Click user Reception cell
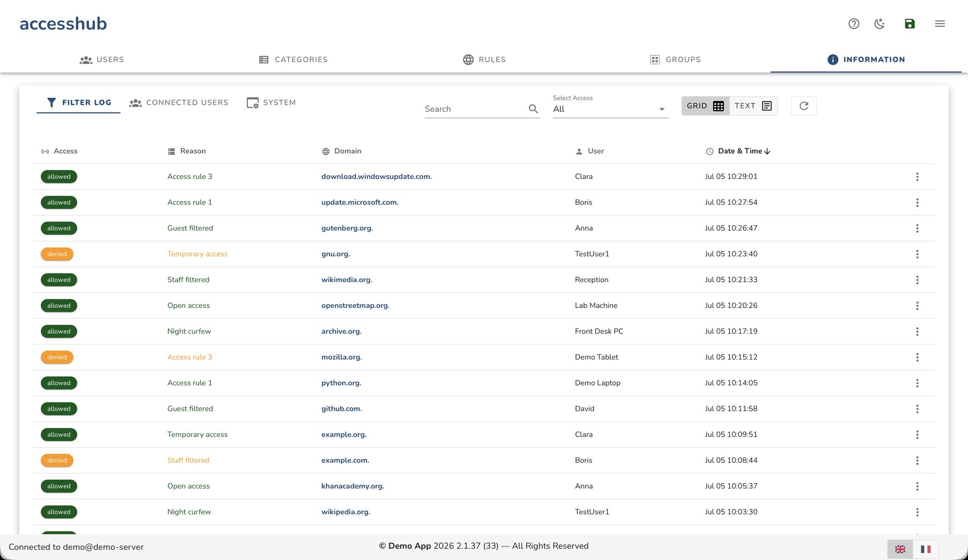Image resolution: width=968 pixels, height=560 pixels. tap(592, 279)
